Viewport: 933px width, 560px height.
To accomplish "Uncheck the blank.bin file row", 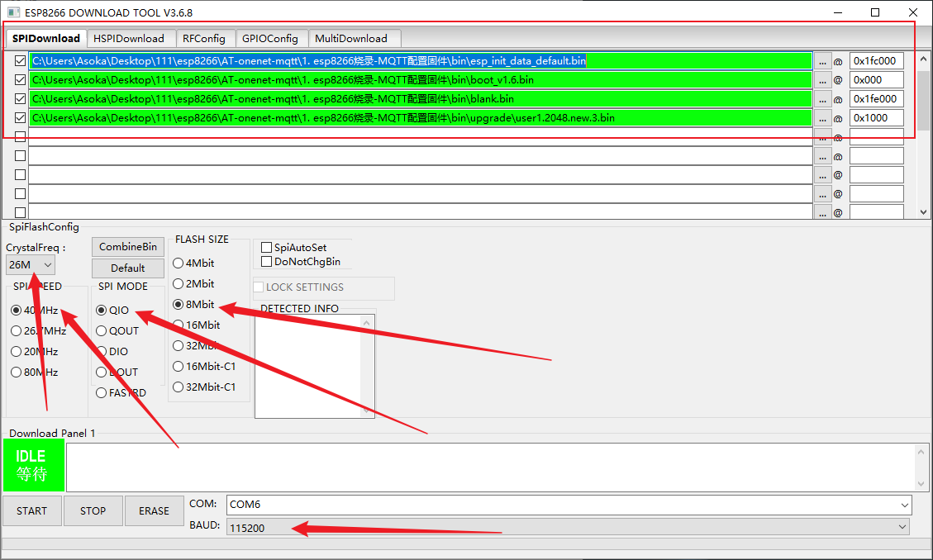I will (20, 98).
